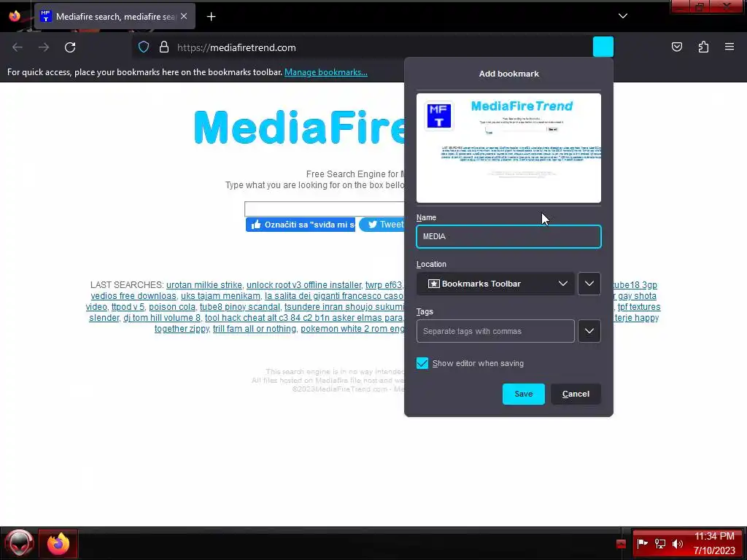747x560 pixels.
Task: Expand the tags list chevron
Action: click(x=589, y=331)
